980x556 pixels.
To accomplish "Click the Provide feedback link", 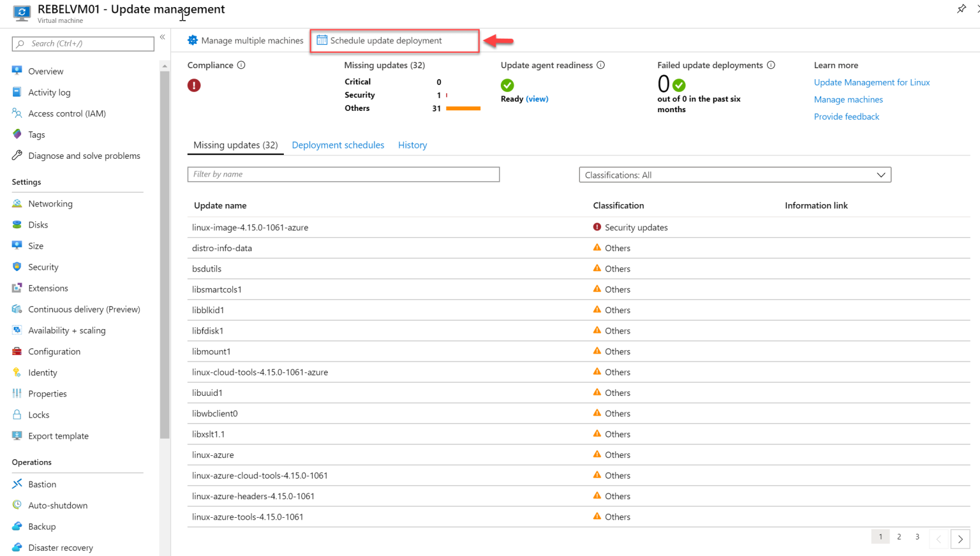I will pyautogui.click(x=847, y=116).
